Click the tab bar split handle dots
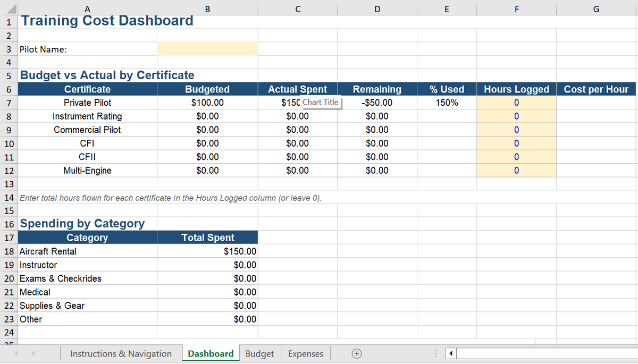This screenshot has height=364, width=638. (436, 353)
